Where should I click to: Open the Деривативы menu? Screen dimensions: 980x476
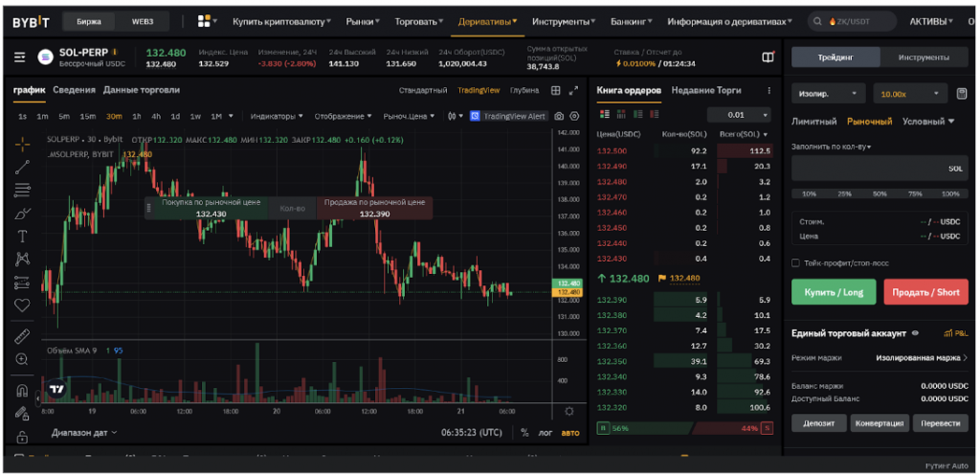tap(488, 20)
